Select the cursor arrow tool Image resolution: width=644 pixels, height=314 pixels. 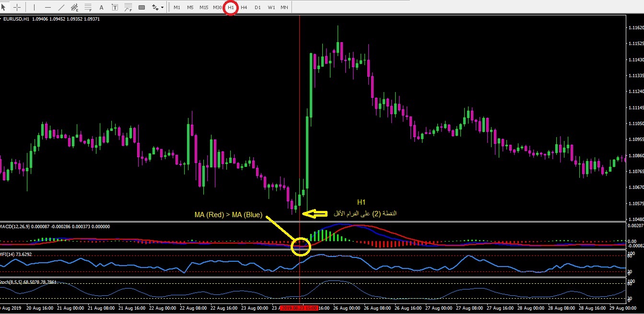click(x=5, y=7)
